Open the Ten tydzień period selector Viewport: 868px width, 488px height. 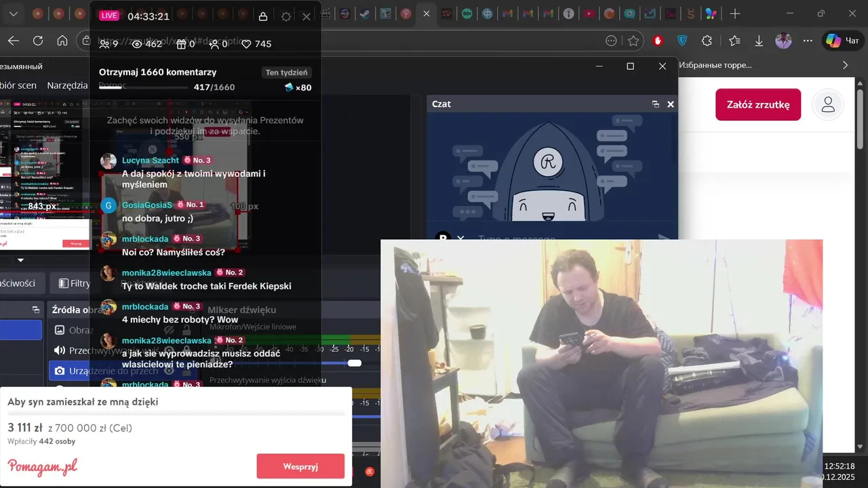287,73
